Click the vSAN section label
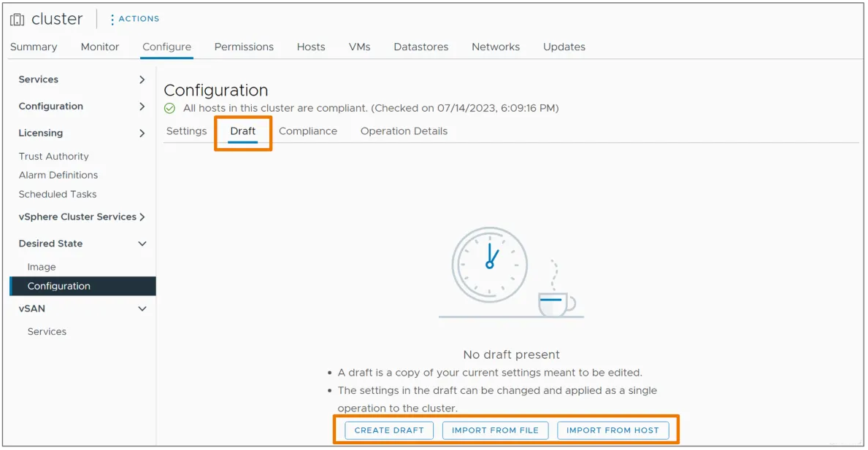868x450 pixels. [31, 309]
